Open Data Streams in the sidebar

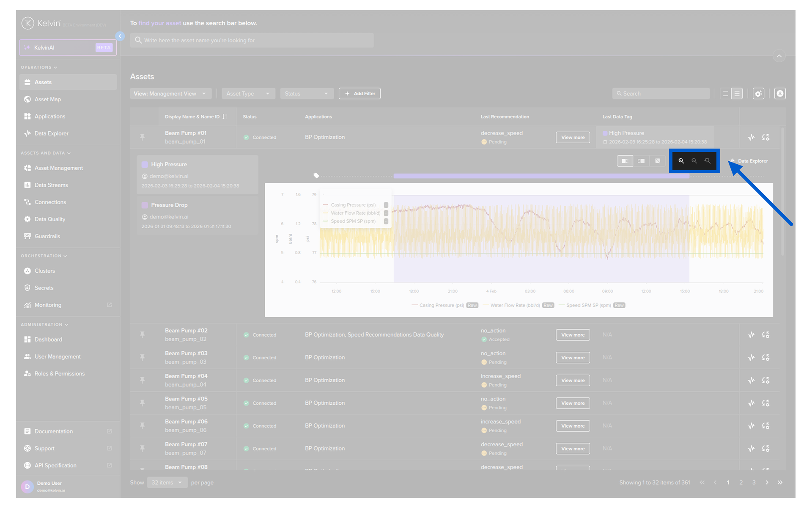(51, 185)
